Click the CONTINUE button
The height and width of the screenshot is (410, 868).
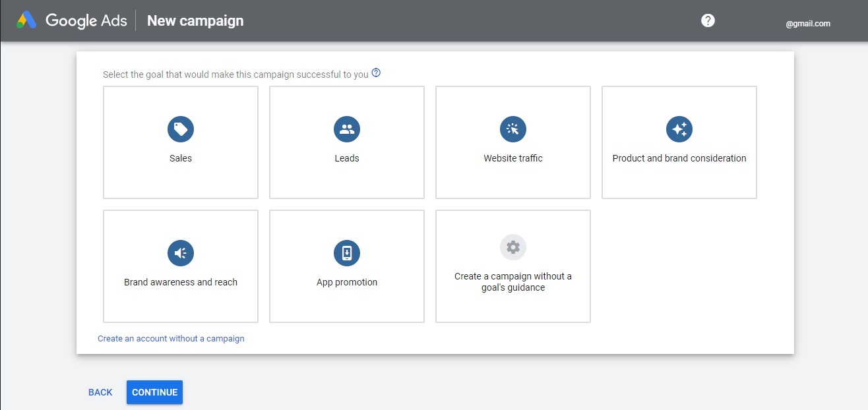tap(154, 392)
